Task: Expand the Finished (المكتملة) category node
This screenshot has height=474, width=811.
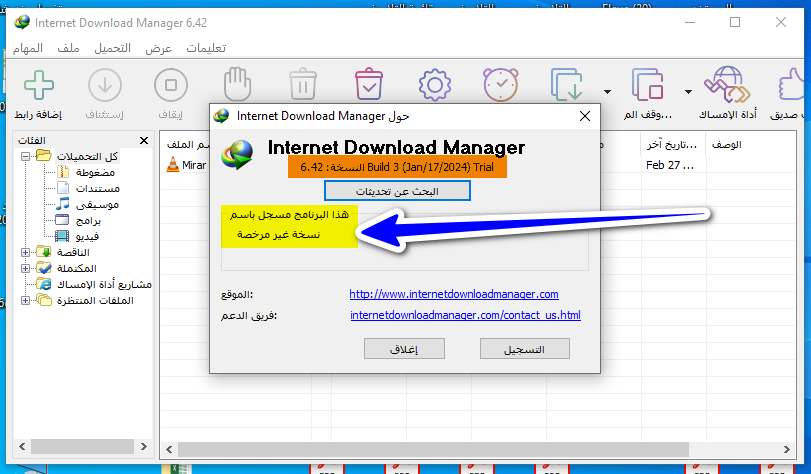Action: pos(25,268)
